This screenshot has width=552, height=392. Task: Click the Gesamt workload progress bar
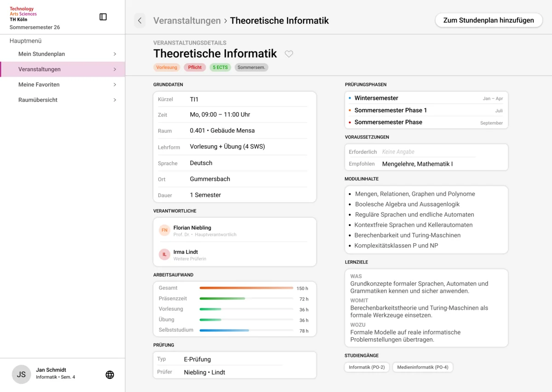click(x=246, y=288)
